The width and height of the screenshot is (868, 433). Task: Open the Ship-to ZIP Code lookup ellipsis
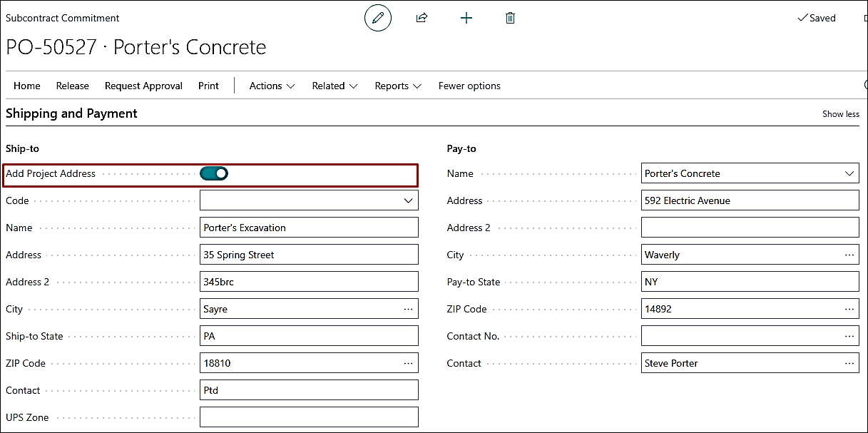[408, 363]
